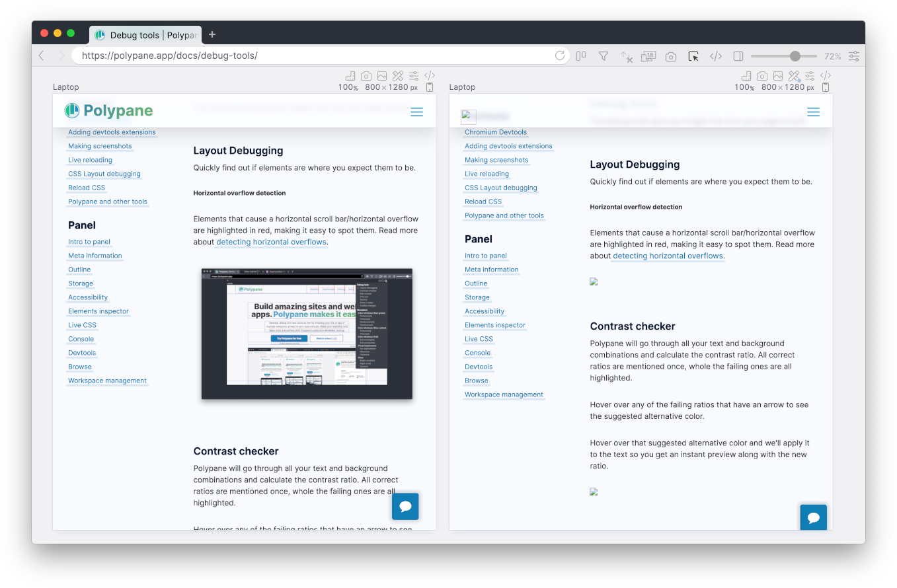The width and height of the screenshot is (897, 588).
Task: Open the device sessions icon labeled 18
Action: 648,56
